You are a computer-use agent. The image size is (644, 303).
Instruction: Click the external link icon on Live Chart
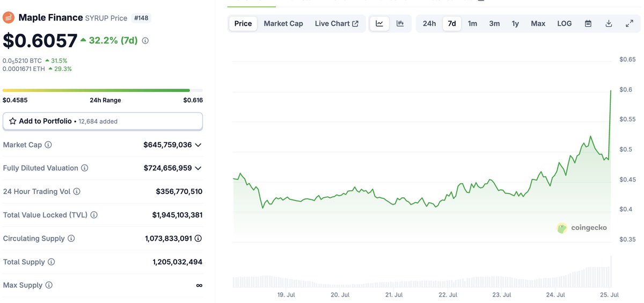(355, 24)
